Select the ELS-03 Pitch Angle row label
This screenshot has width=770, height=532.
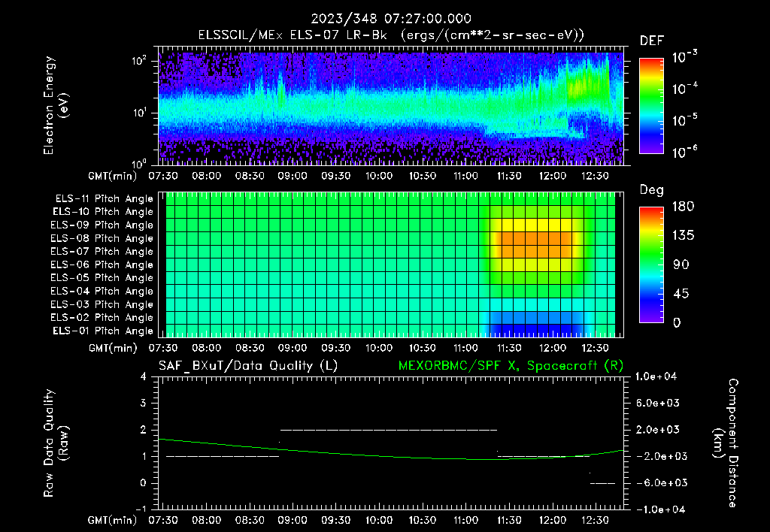[x=102, y=305]
